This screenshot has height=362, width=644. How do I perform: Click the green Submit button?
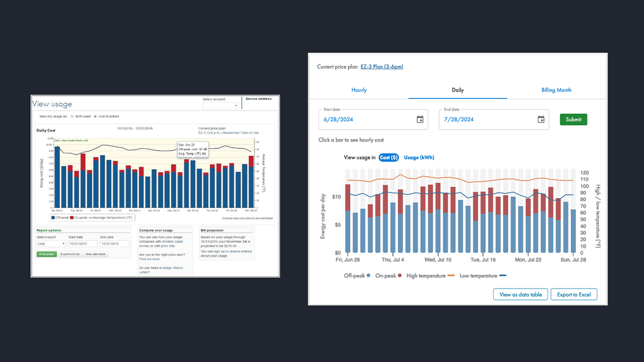(574, 119)
